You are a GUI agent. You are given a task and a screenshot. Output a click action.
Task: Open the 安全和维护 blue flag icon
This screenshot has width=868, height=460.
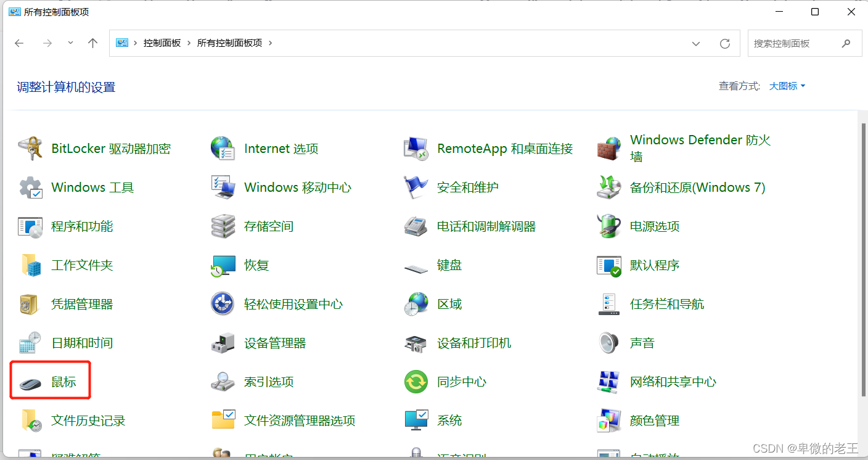(x=416, y=187)
